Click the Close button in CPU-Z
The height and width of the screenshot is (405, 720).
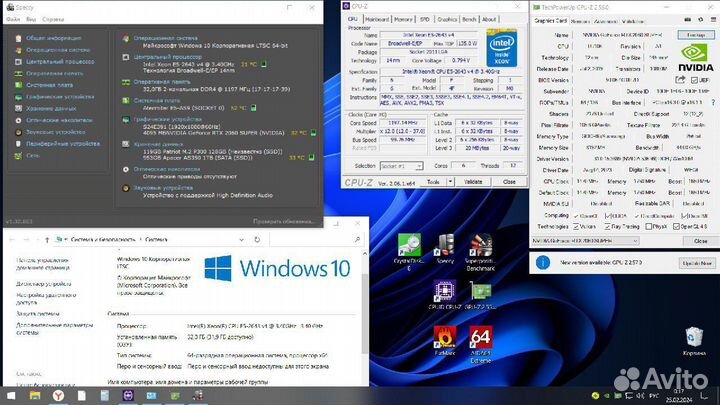[509, 182]
